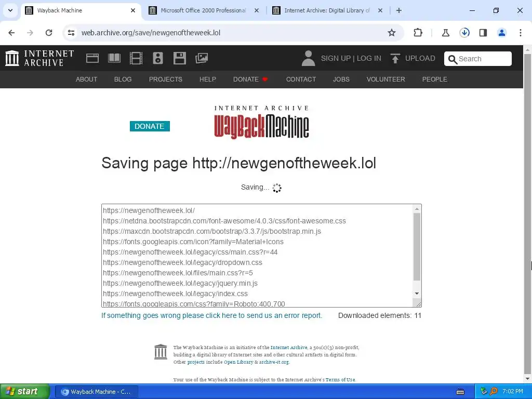
Task: Open the Chrome Labs flask icon
Action: 445,33
